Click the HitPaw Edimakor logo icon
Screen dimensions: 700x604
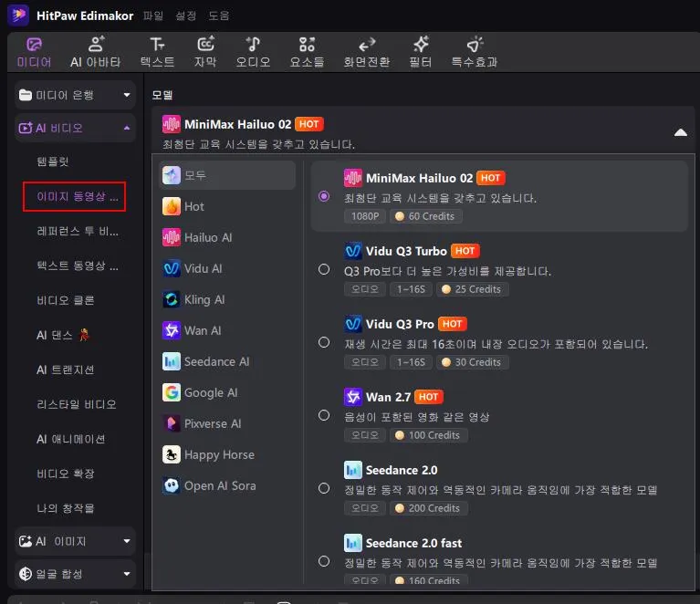(18, 16)
